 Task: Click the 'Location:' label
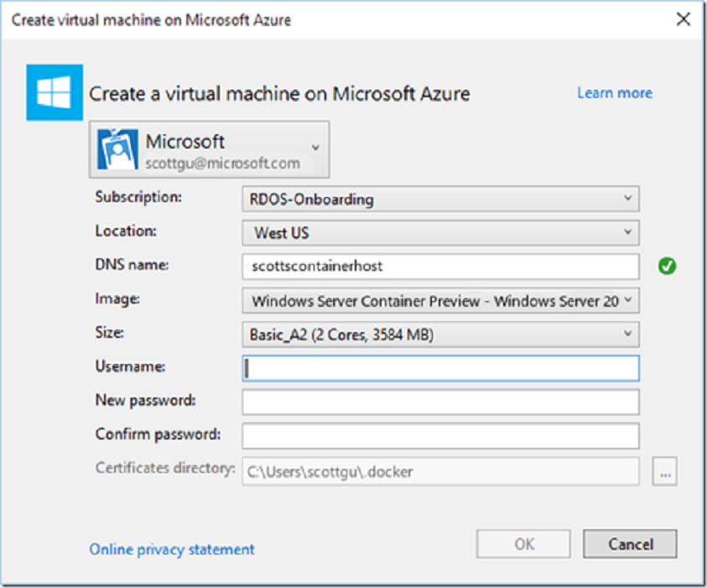[126, 231]
